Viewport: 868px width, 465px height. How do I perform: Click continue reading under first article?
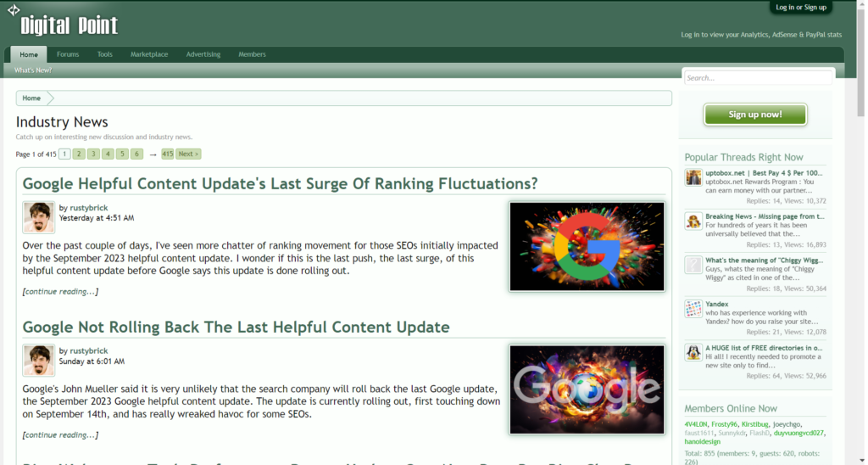click(60, 292)
